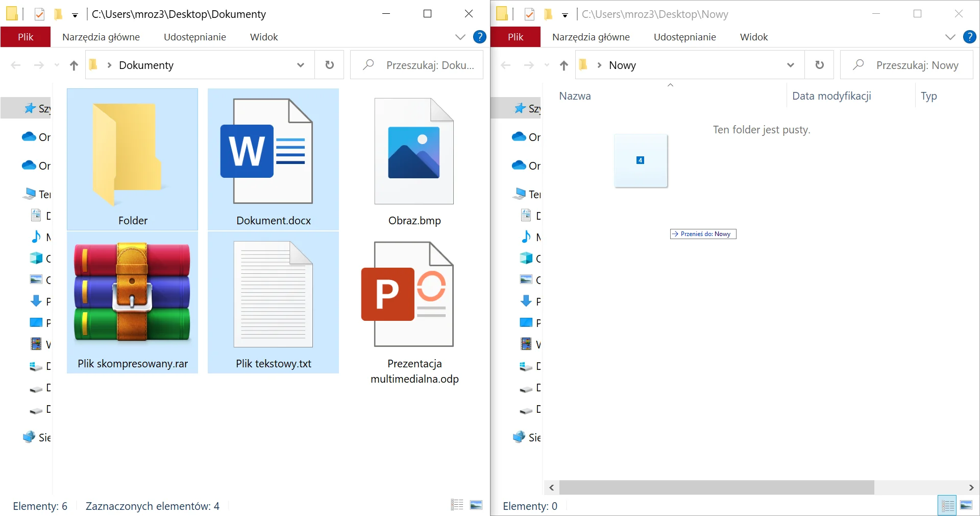Open Downloads arrow item in Nowy sidebar
This screenshot has height=516, width=980.
[526, 301]
